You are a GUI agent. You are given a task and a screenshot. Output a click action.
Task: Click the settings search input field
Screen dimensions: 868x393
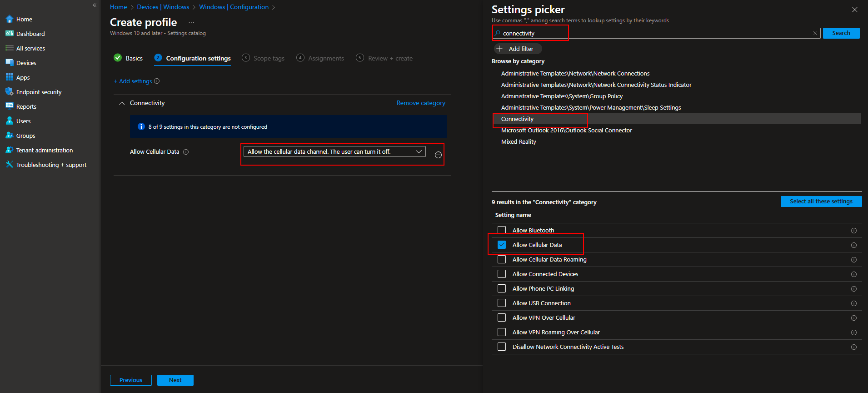tap(656, 33)
